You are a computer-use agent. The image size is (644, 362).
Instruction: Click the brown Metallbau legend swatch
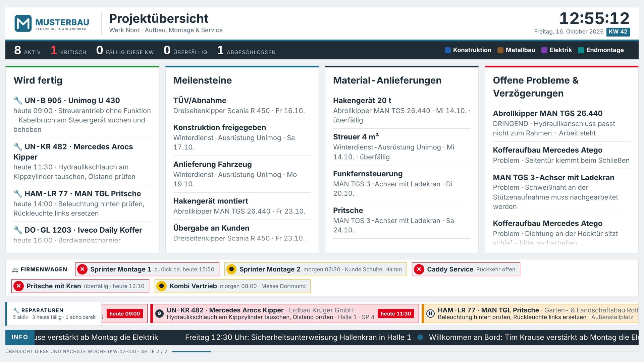[500, 50]
